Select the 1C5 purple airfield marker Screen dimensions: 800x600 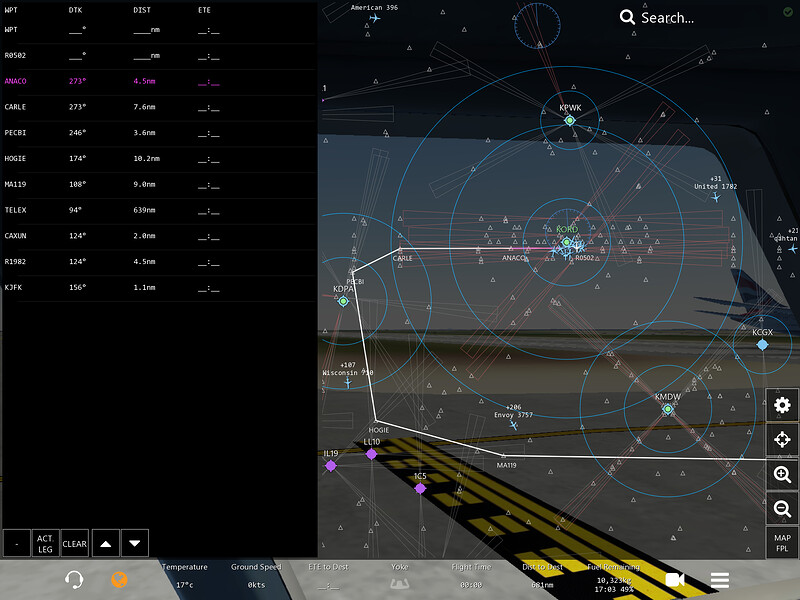pos(420,488)
